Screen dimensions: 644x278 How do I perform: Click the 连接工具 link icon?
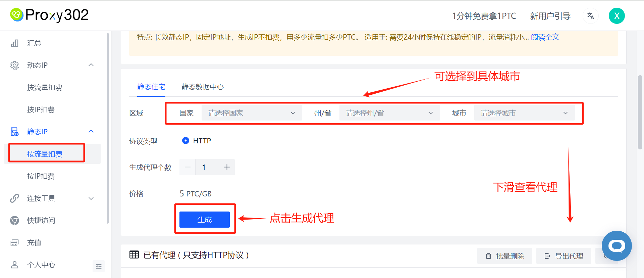[x=14, y=198]
